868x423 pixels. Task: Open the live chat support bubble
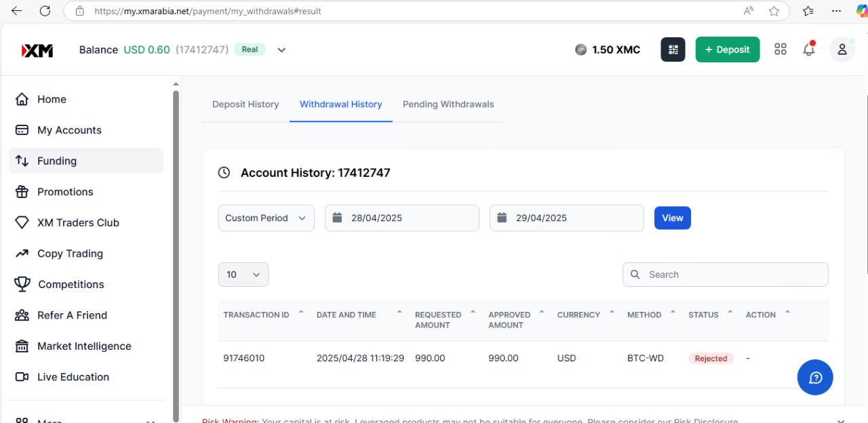814,377
